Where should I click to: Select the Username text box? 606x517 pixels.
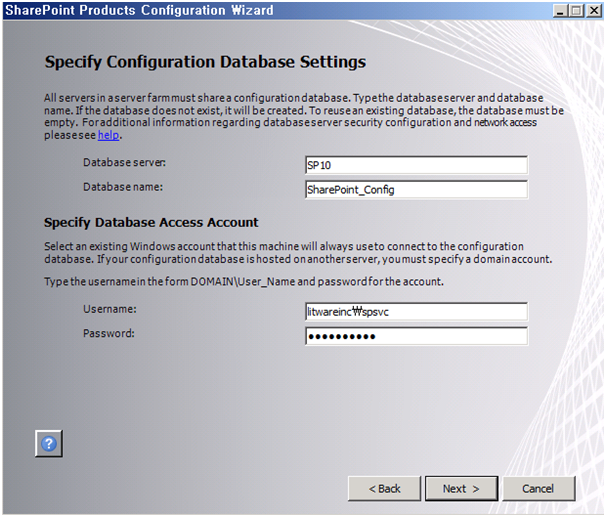coord(416,312)
